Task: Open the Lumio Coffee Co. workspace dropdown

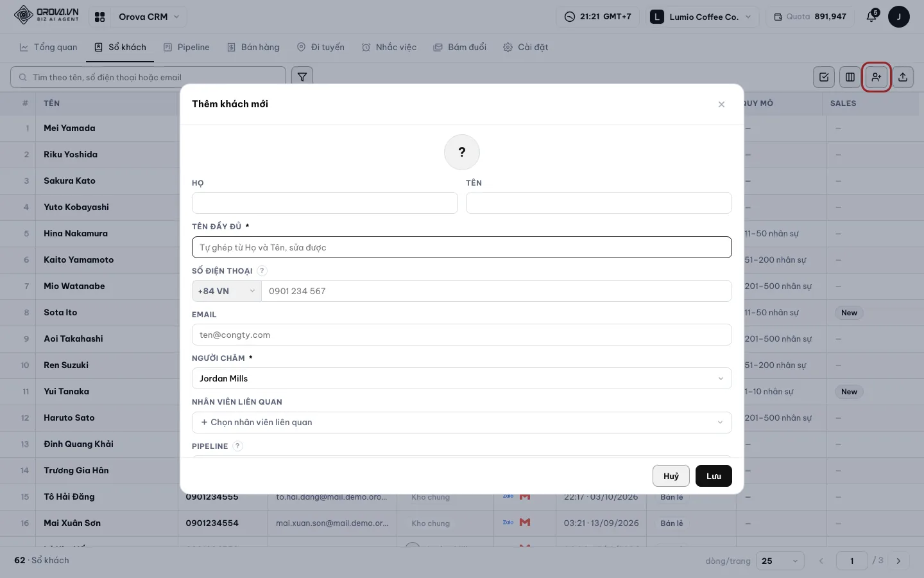Action: tap(701, 17)
